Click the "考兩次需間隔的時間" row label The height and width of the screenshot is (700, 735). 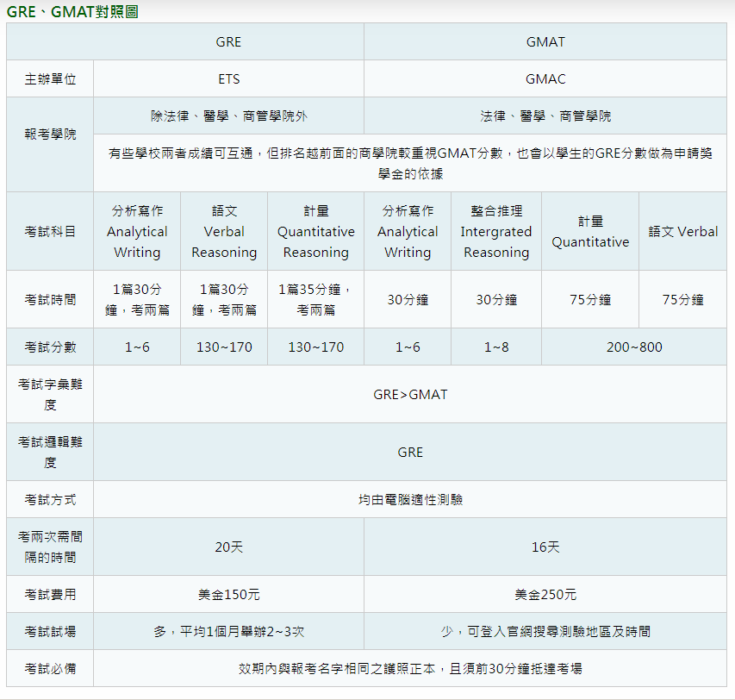[50, 547]
